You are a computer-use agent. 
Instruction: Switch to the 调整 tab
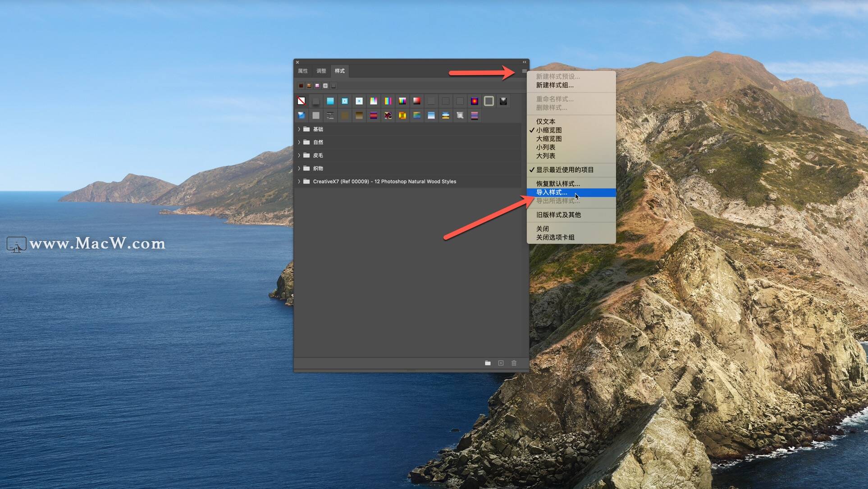point(321,71)
